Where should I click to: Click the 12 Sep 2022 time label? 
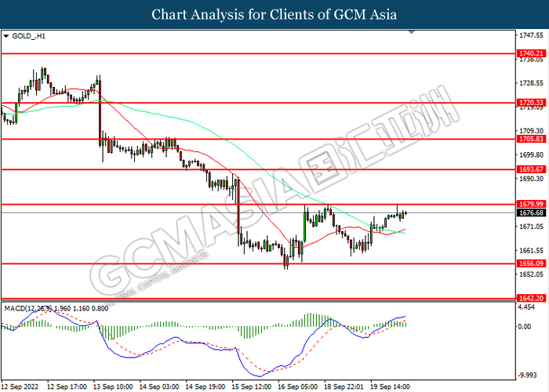tap(20, 387)
